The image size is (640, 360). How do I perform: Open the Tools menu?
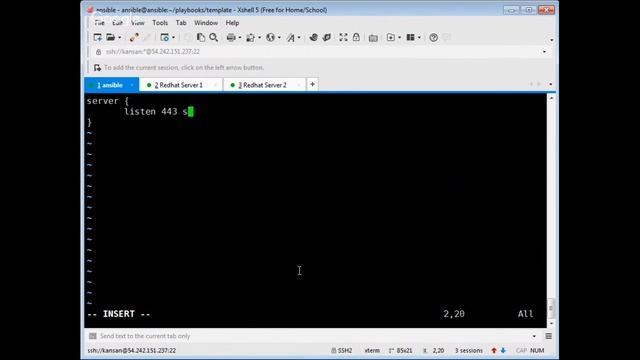click(x=160, y=23)
